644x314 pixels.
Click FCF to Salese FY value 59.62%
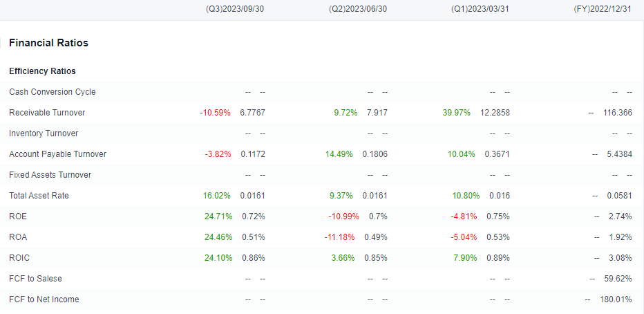(618, 279)
